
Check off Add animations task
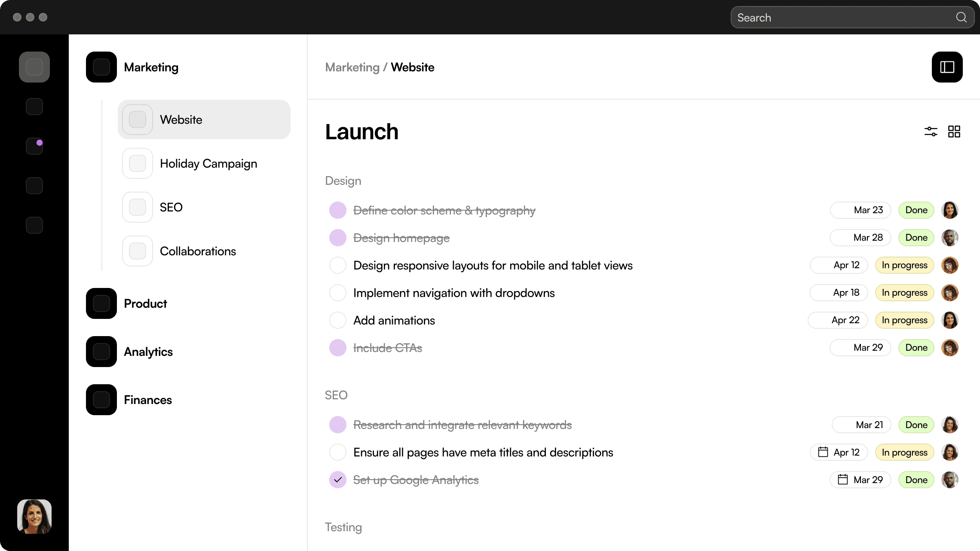point(337,320)
